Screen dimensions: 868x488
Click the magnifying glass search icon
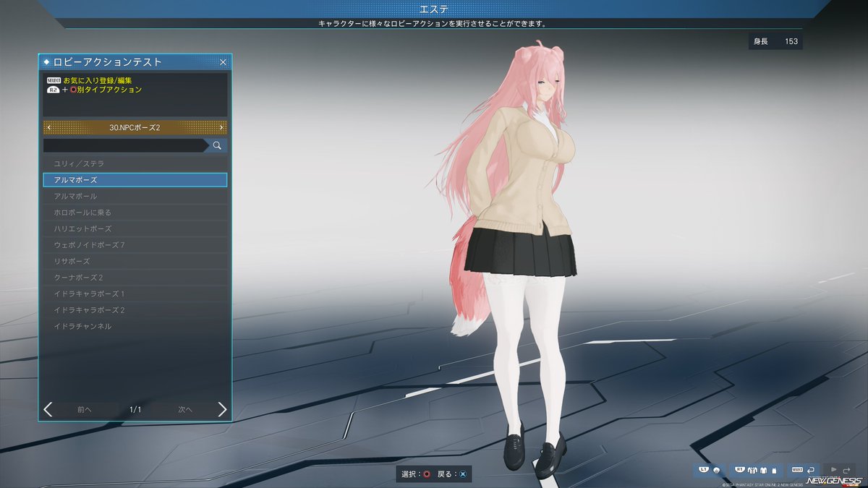tap(217, 145)
